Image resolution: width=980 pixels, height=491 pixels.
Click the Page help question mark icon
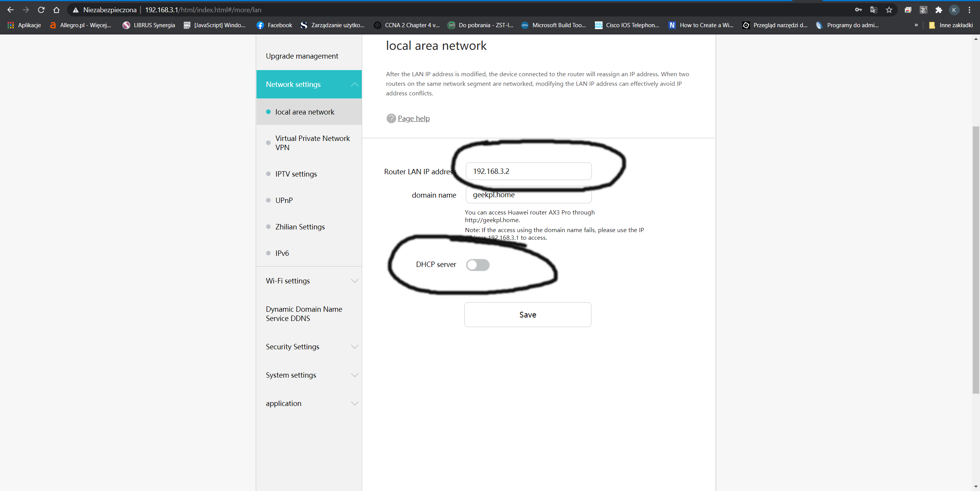click(391, 118)
